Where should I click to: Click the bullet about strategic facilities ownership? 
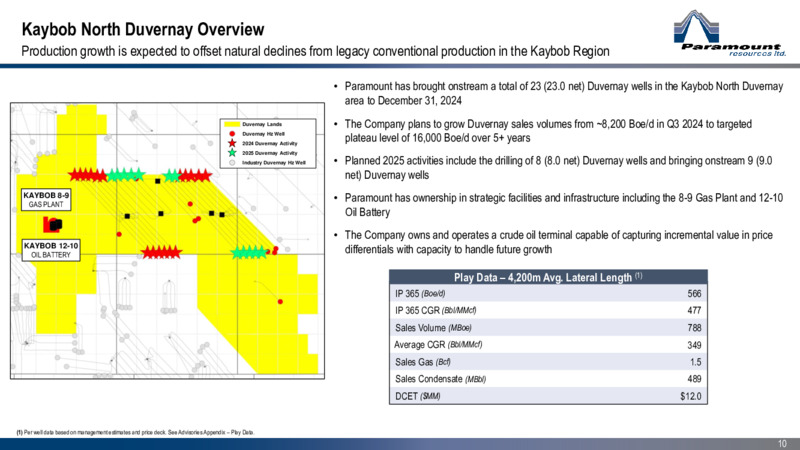pyautogui.click(x=563, y=205)
